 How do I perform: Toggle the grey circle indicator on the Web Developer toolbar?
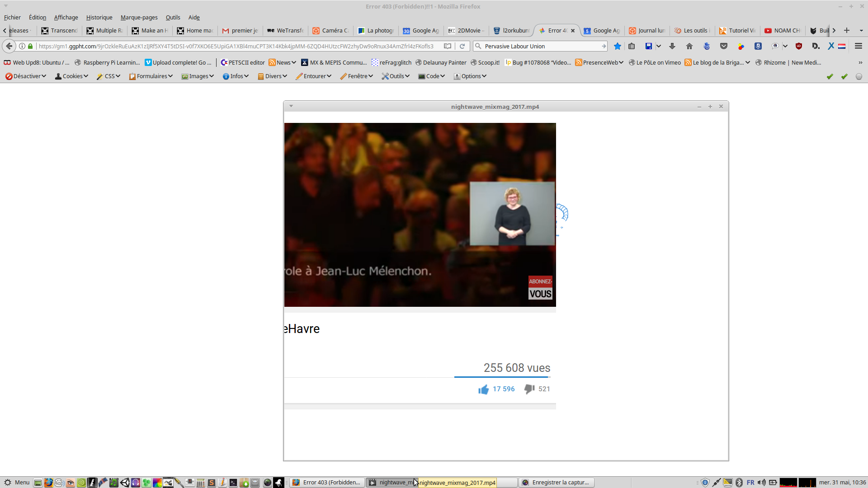pos(859,76)
